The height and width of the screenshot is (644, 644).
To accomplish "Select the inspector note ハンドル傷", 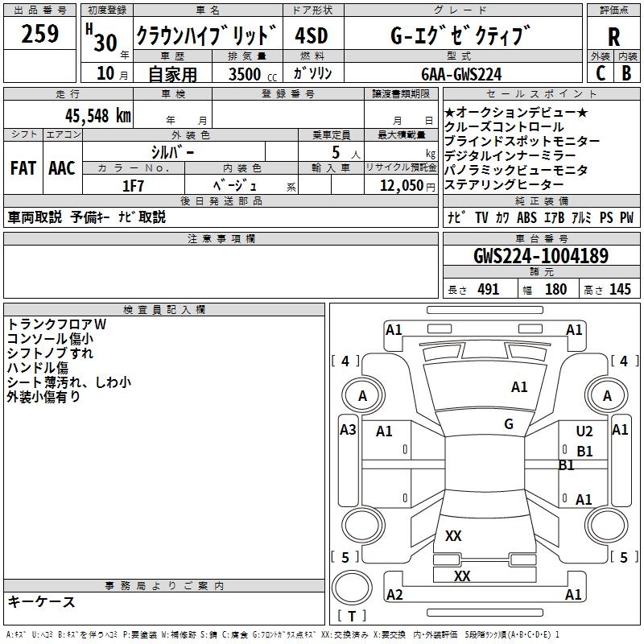I will [37, 367].
